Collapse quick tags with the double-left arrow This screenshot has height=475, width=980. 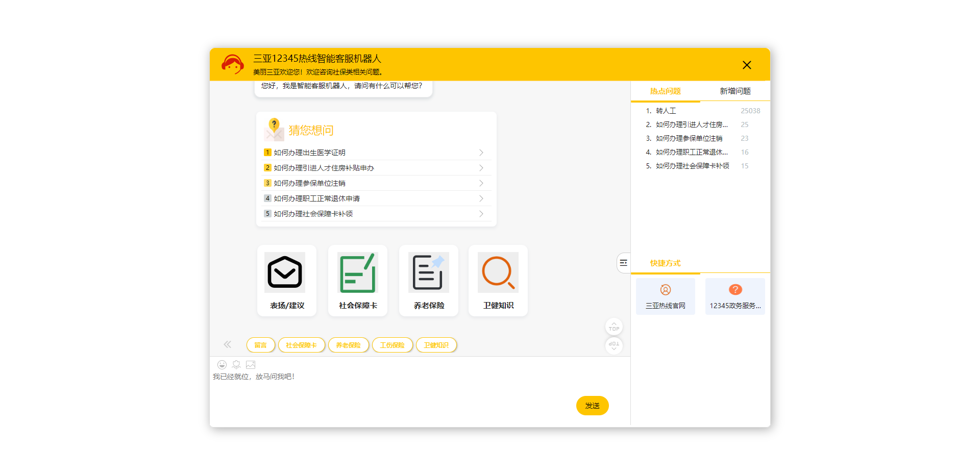[x=228, y=344]
